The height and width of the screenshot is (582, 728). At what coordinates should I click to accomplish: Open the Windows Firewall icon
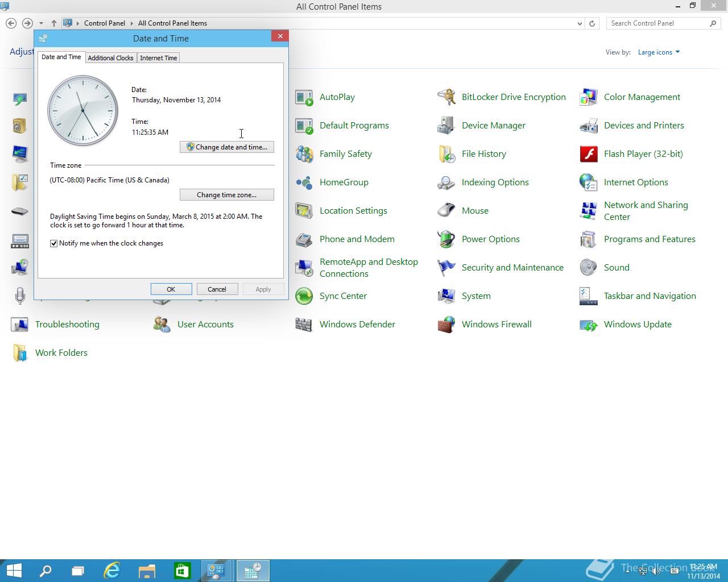[446, 325]
